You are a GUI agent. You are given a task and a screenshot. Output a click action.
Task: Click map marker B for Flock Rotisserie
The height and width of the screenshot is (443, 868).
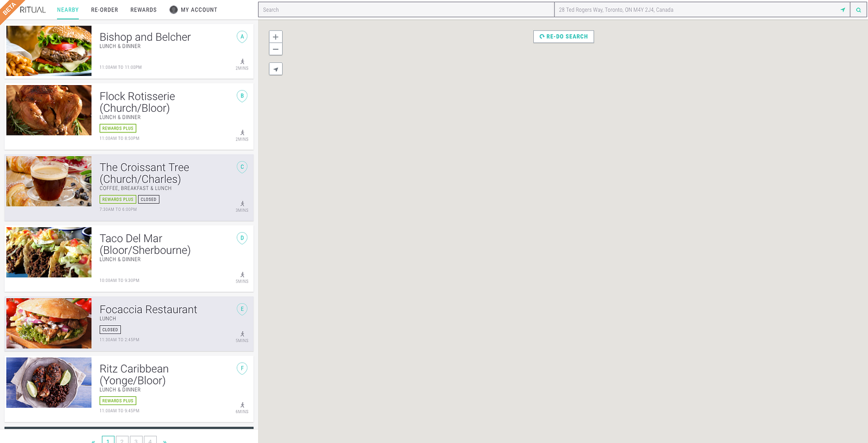(242, 96)
